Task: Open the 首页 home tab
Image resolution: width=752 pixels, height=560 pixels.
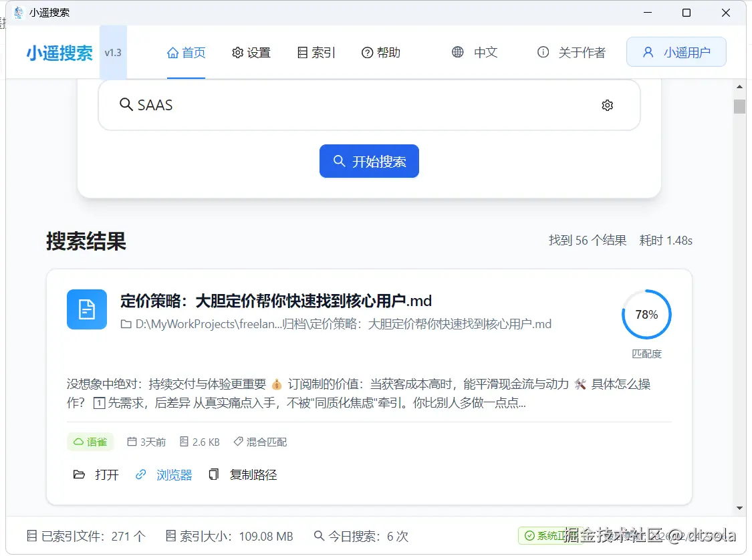Action: (186, 53)
